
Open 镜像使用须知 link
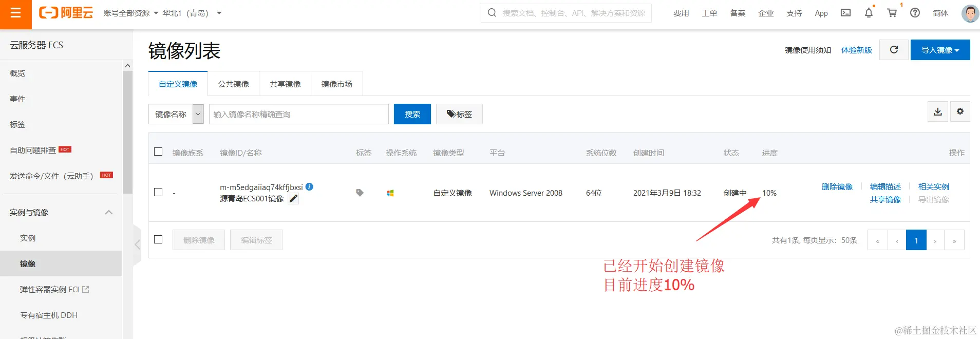click(x=807, y=50)
